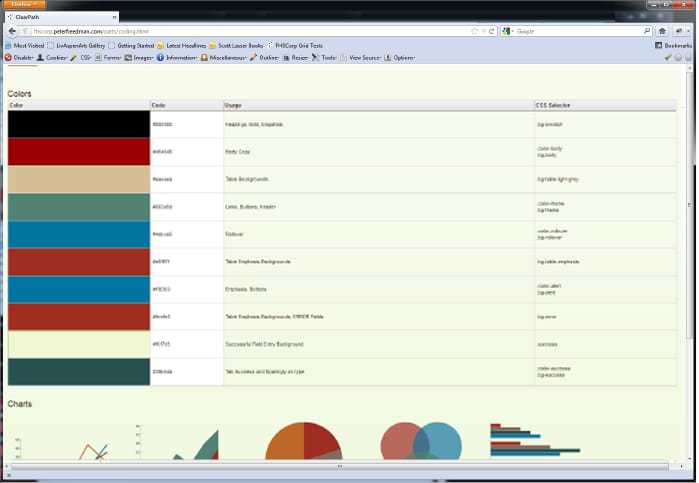Viewport: 699px width, 483px height.
Task: Reload the page with the refresh icon
Action: (x=491, y=31)
